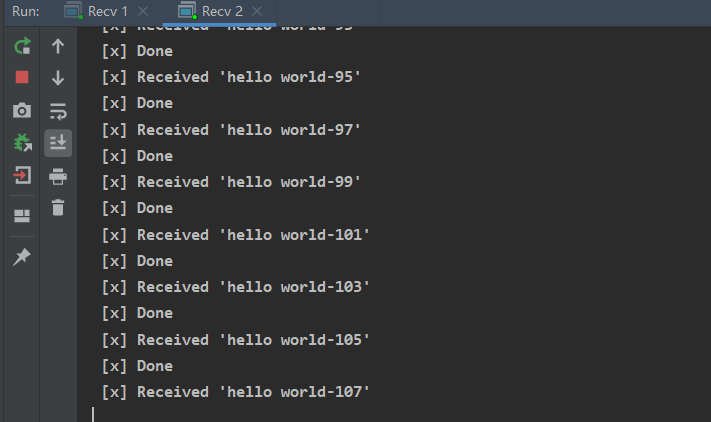711x422 pixels.
Task: Click the 'hello world-101' received line
Action: click(236, 235)
